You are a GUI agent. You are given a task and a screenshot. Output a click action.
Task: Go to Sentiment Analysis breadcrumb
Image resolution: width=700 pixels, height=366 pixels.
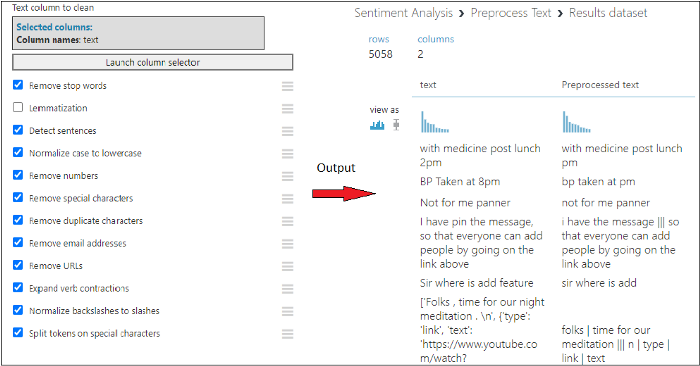point(404,13)
